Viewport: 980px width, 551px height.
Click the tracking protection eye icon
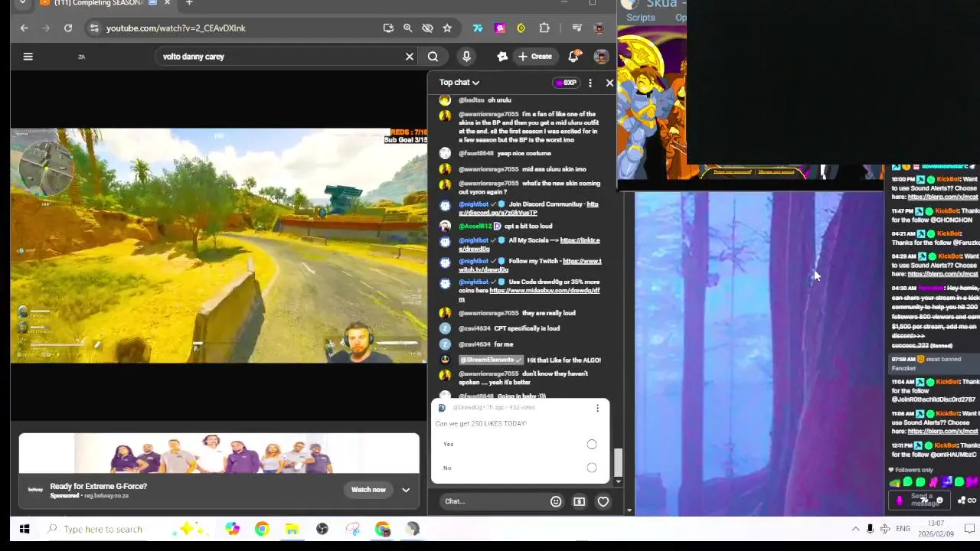427,28
